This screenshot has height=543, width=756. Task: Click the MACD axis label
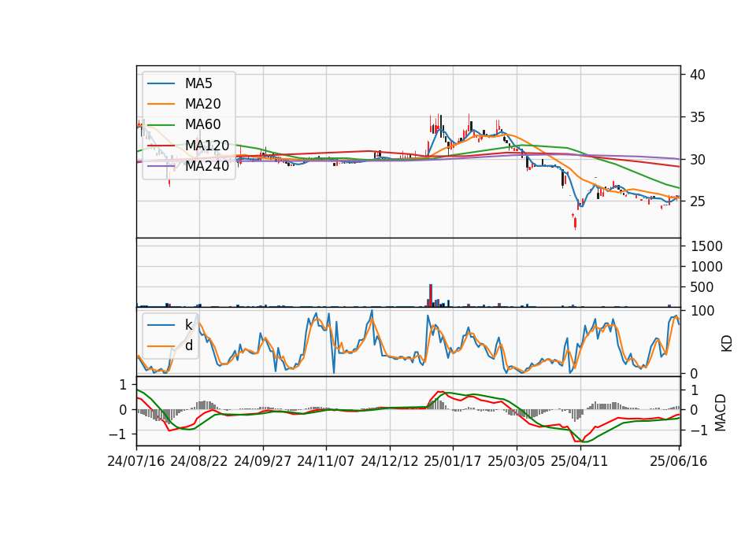[x=720, y=412]
